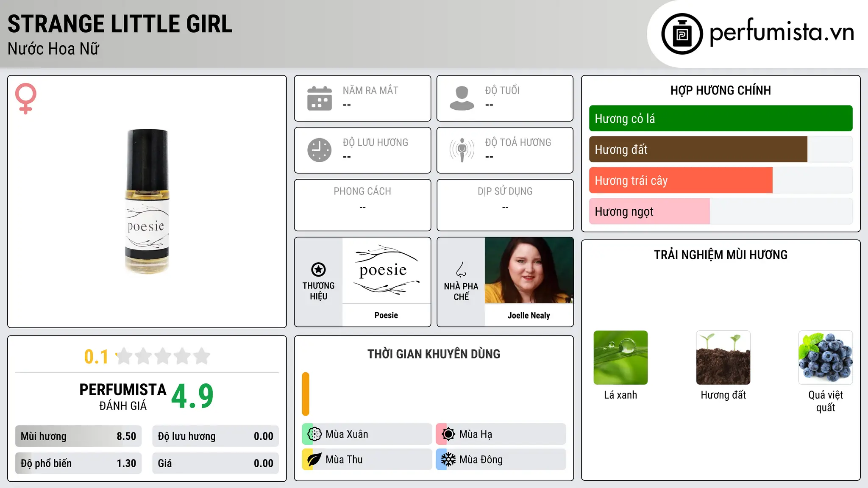Select the Quả việt quất blueberry image
The height and width of the screenshot is (488, 868).
pyautogui.click(x=826, y=358)
